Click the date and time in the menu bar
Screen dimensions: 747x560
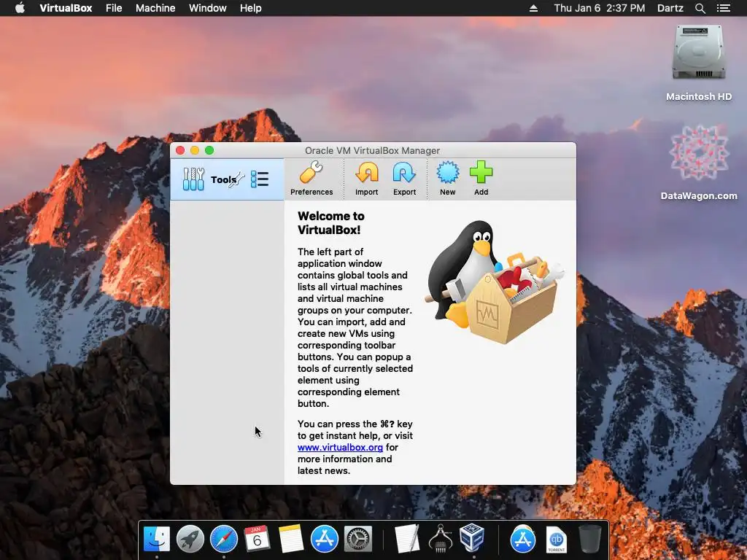pos(600,8)
